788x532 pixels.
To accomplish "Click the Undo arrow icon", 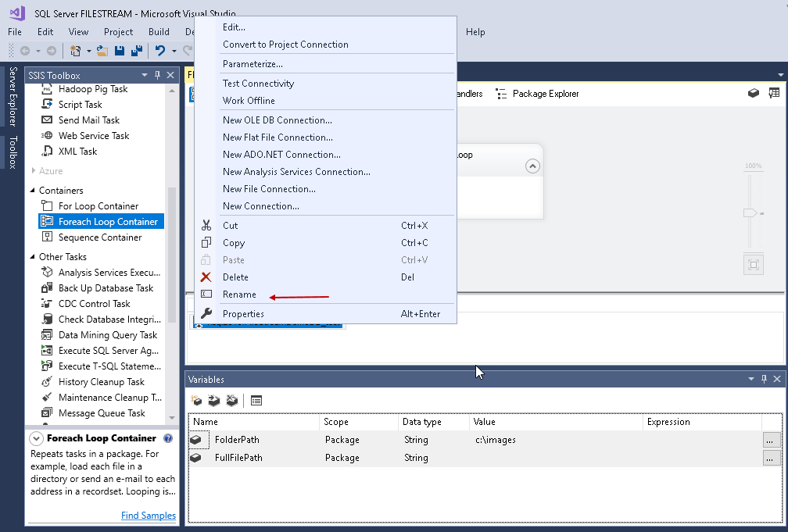I will [x=159, y=51].
